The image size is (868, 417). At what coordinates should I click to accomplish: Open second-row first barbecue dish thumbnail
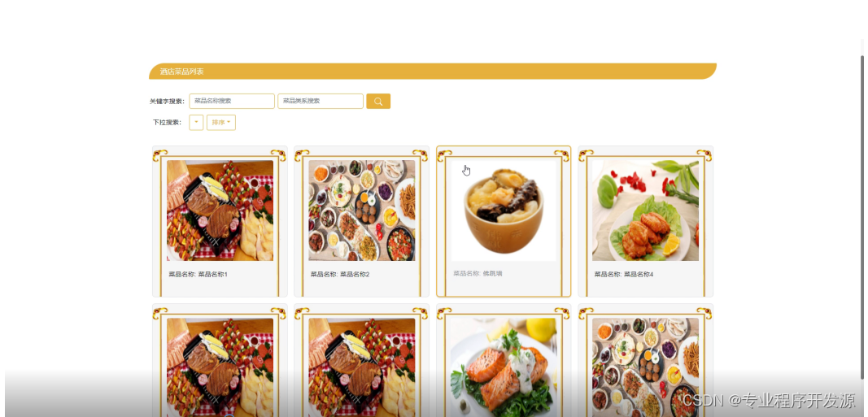[x=220, y=367]
